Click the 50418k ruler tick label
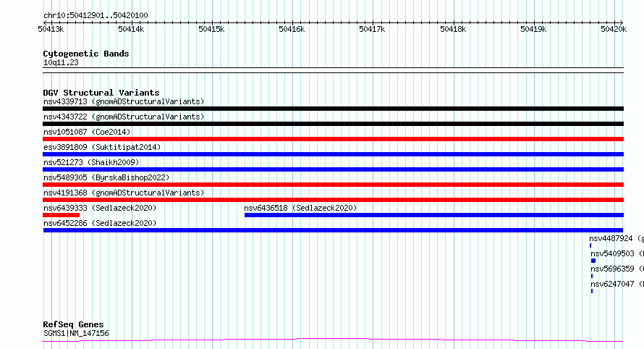 tap(453, 29)
